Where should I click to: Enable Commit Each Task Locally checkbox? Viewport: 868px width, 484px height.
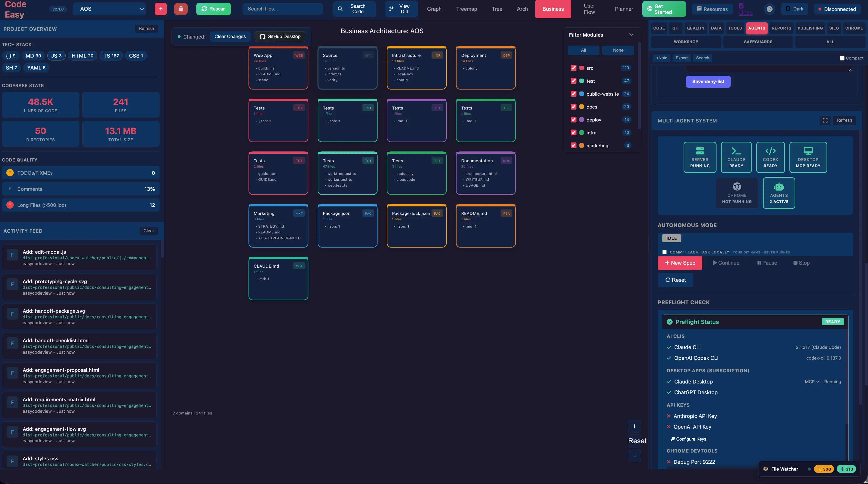click(664, 252)
